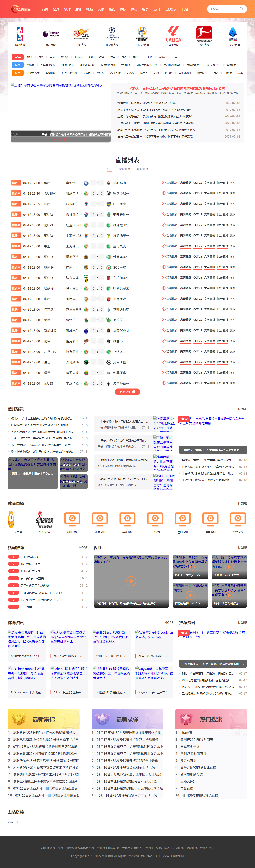Select the Bundesliga 德甲直播 logo
Image resolution: width=255 pixels, height=868 pixels.
point(204,34)
